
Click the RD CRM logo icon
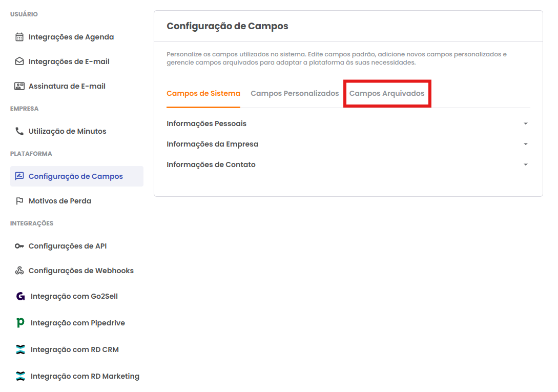click(x=20, y=349)
